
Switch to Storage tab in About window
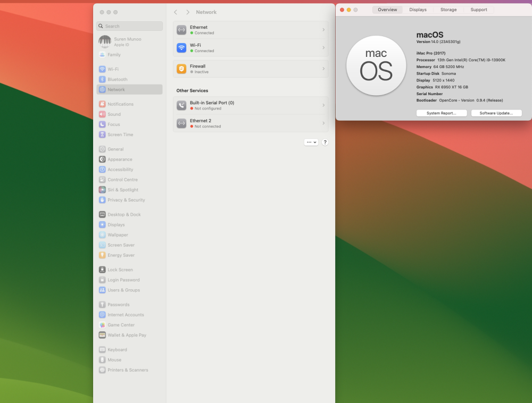point(448,10)
